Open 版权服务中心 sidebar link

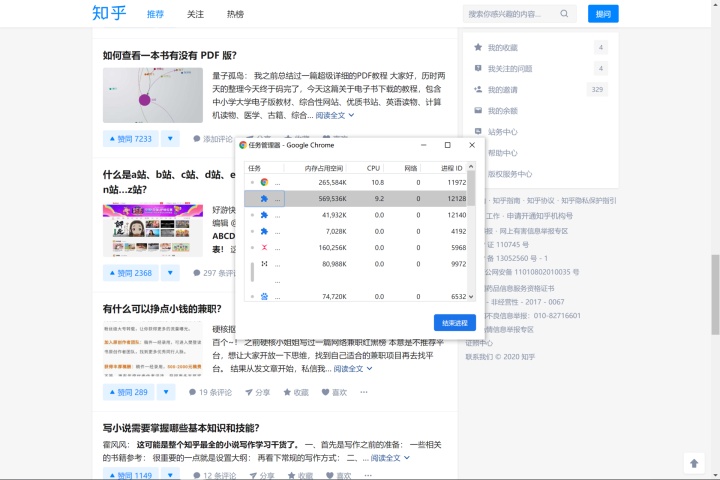click(x=510, y=174)
